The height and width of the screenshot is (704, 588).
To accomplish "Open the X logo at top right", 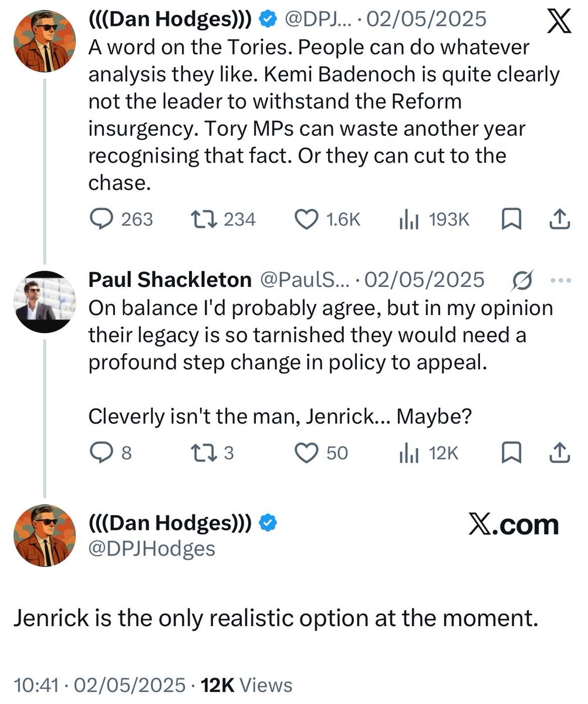I will (557, 23).
